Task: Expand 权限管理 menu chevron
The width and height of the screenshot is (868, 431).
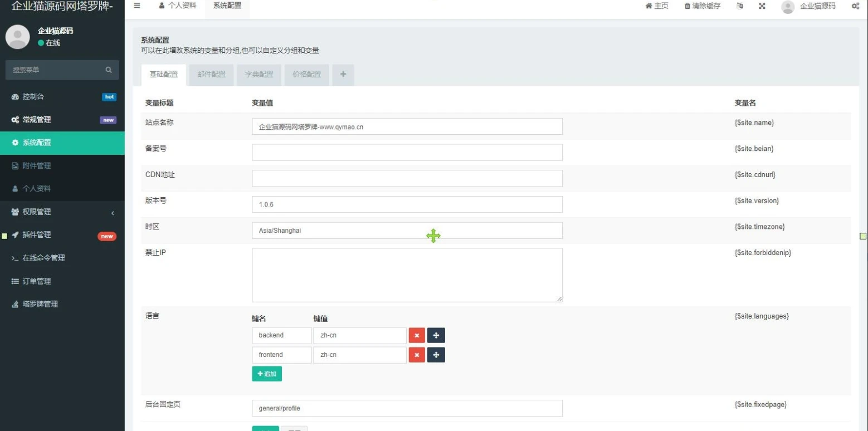Action: tap(113, 212)
